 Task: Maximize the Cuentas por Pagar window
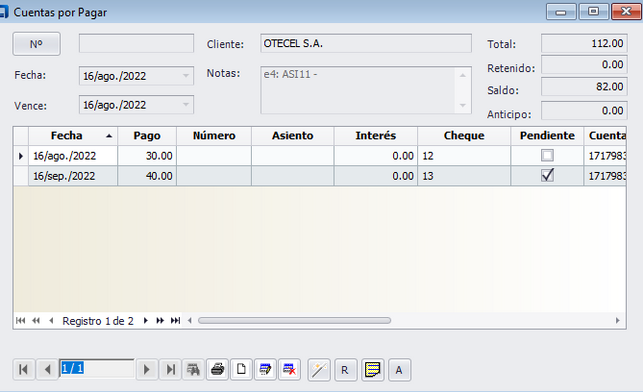tap(593, 11)
